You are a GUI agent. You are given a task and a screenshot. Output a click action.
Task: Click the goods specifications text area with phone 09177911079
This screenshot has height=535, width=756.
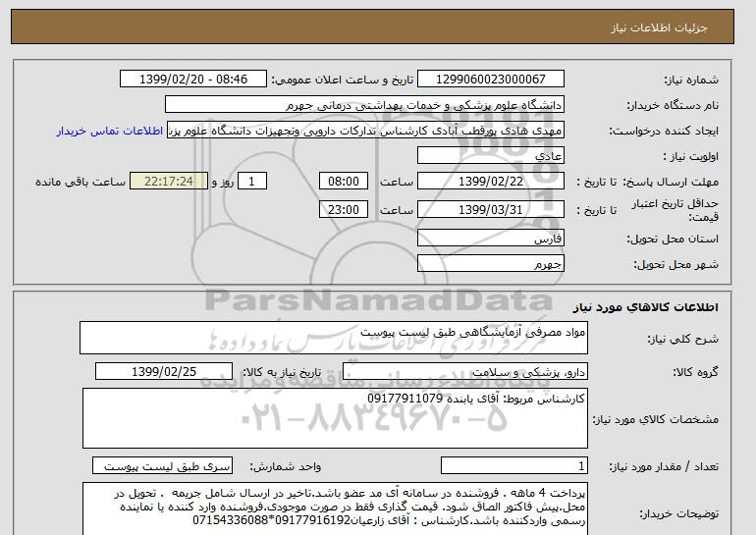[x=335, y=418]
